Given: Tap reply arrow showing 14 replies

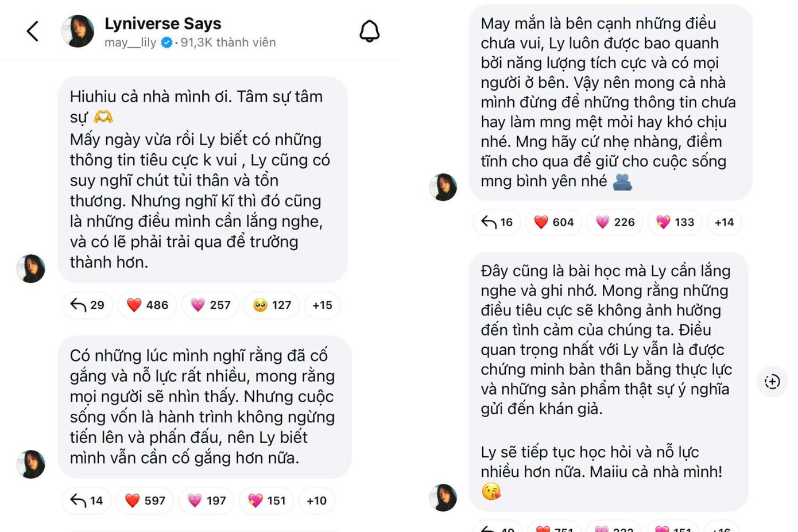Looking at the screenshot, I should [87, 500].
